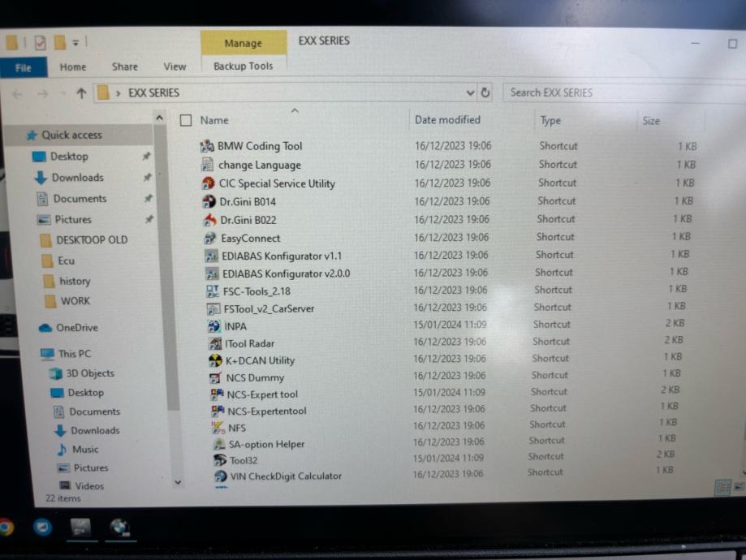This screenshot has width=746, height=560.
Task: Open Music under This PC
Action: tap(85, 449)
